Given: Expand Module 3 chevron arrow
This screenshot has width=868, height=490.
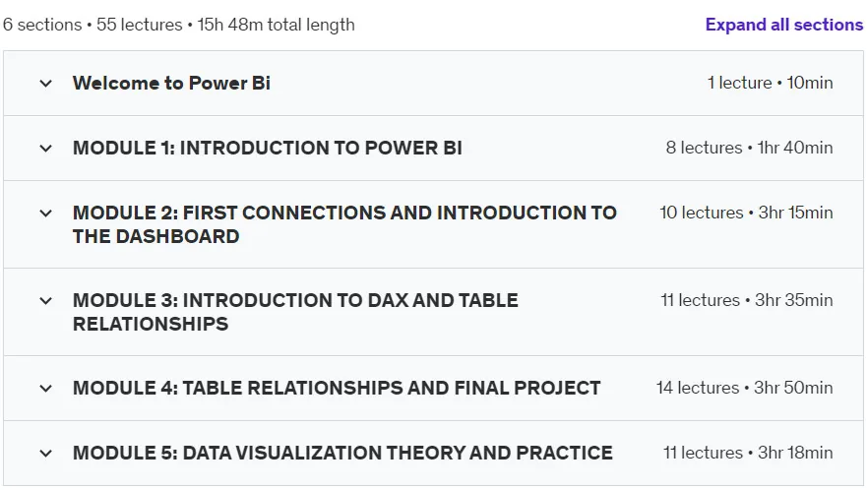Looking at the screenshot, I should coord(46,301).
